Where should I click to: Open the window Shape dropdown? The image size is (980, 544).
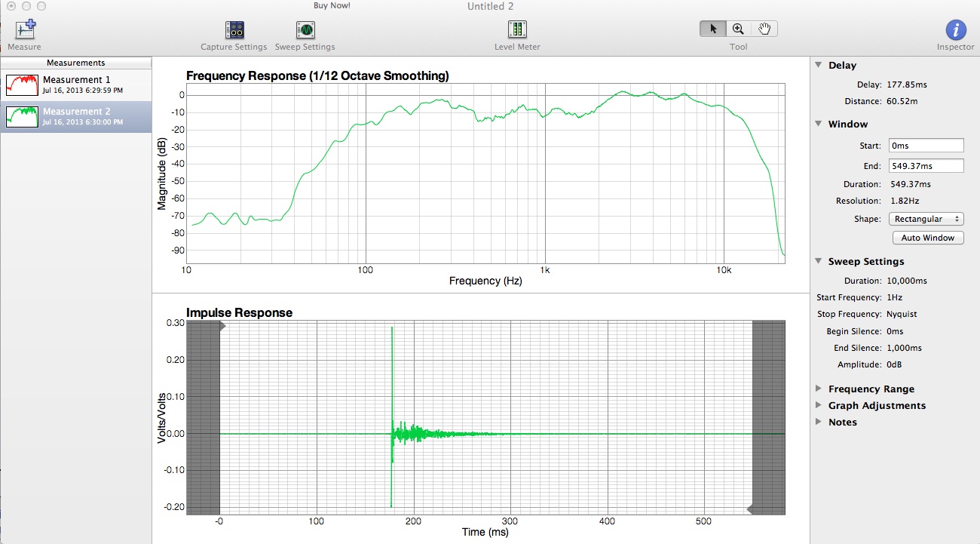(x=926, y=219)
